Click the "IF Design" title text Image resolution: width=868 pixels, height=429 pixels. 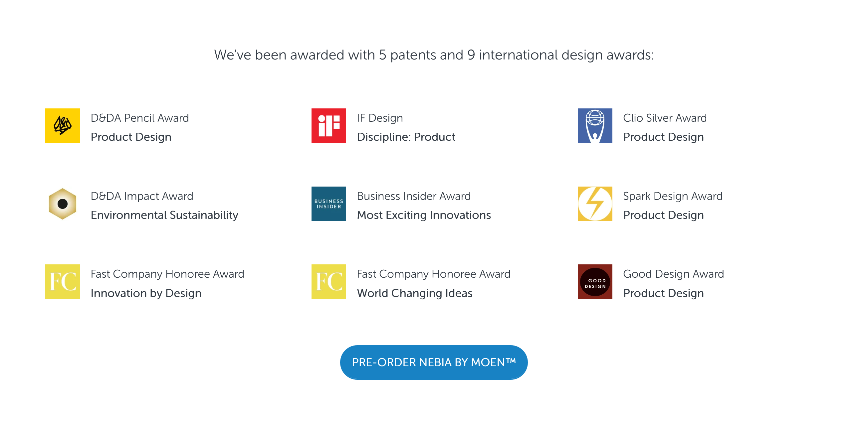(380, 118)
